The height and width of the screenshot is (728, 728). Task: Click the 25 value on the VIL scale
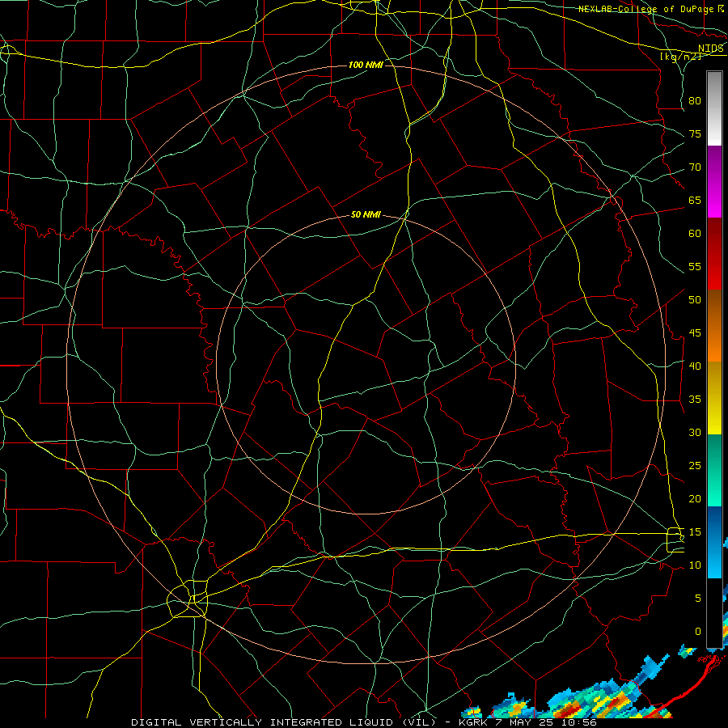[x=695, y=466]
